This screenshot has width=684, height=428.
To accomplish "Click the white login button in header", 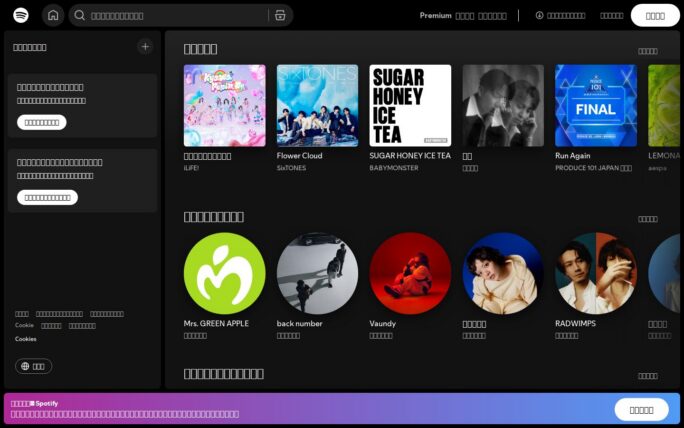I will pyautogui.click(x=655, y=16).
